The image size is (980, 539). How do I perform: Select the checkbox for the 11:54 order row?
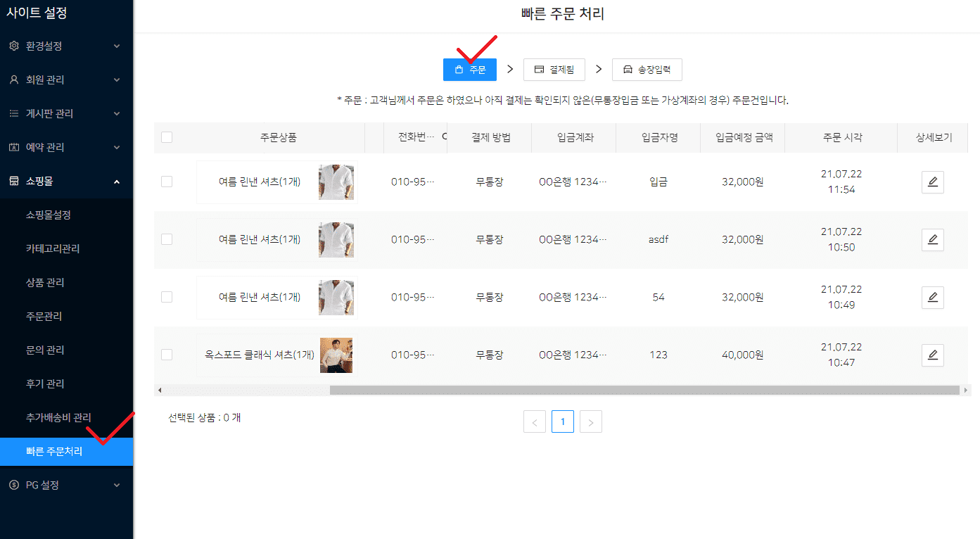tap(167, 182)
